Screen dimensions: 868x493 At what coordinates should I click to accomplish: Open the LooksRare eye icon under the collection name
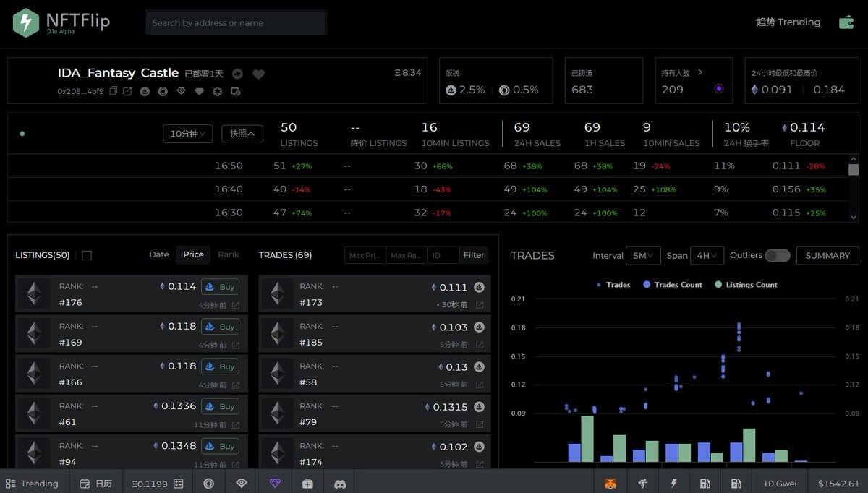click(x=181, y=91)
